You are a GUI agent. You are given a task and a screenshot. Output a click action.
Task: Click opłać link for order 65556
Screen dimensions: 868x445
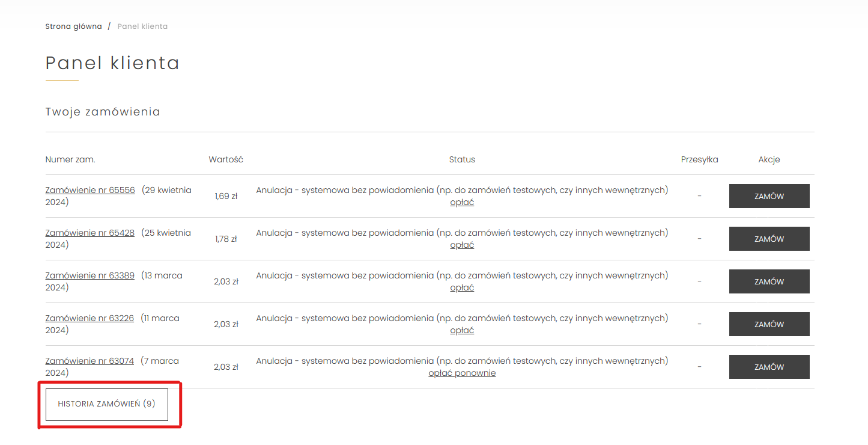(462, 202)
